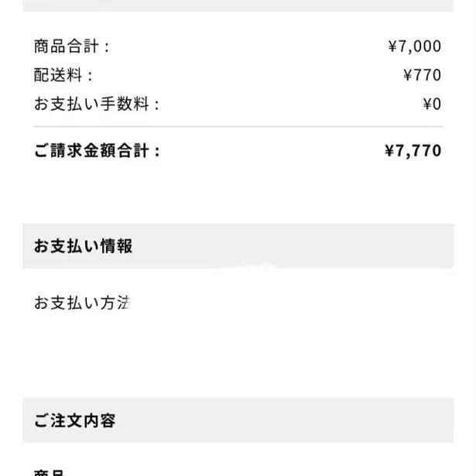Select the ¥0 payment fee amount
This screenshot has width=476, height=476.
(432, 104)
